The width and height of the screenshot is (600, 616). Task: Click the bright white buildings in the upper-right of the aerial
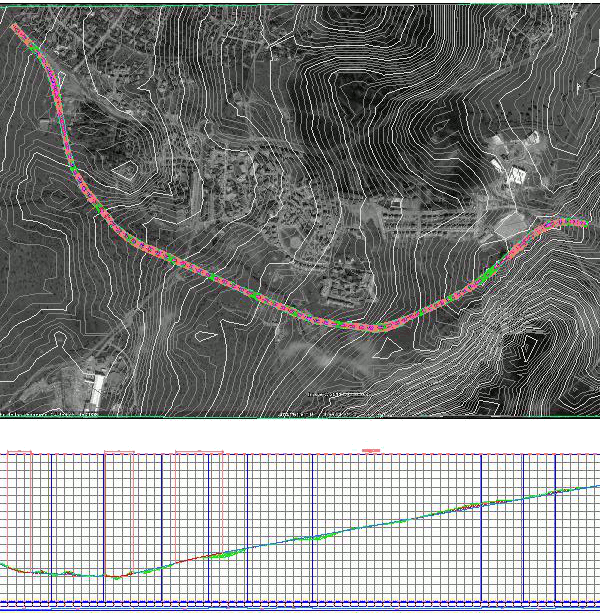[x=516, y=174]
